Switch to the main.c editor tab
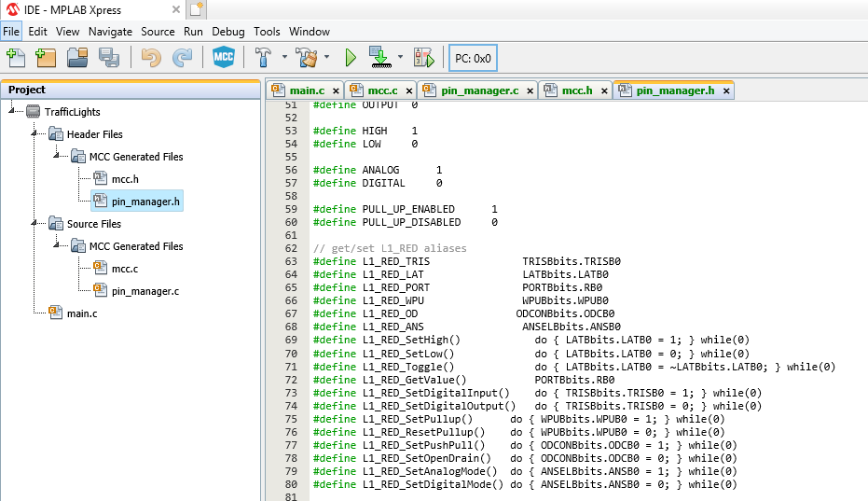Screen dimensions: 868x501 pos(307,90)
